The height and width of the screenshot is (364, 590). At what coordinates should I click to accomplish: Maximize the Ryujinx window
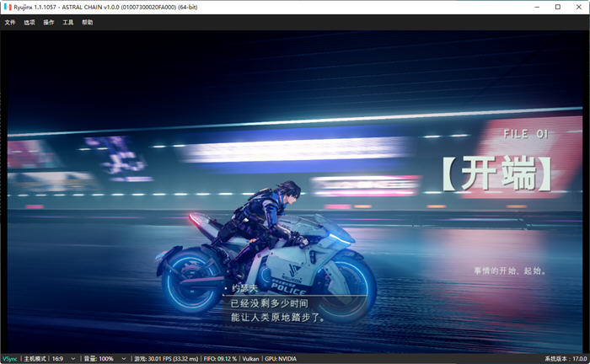(558, 7)
